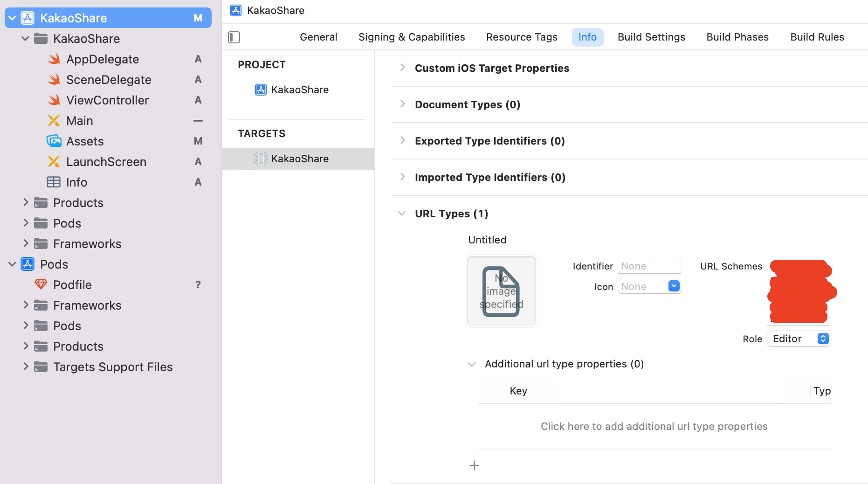
Task: Select the ViewController Swift file icon
Action: pos(54,100)
